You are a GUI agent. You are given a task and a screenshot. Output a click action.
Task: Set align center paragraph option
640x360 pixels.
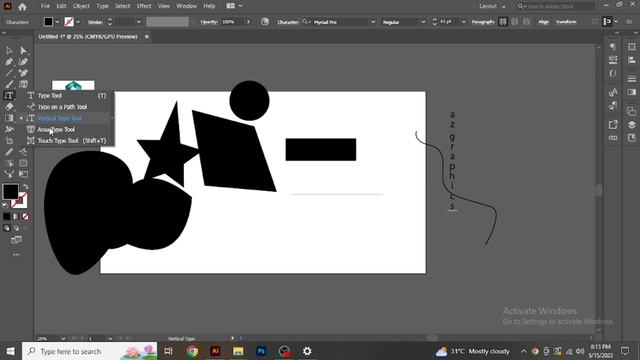click(x=515, y=22)
